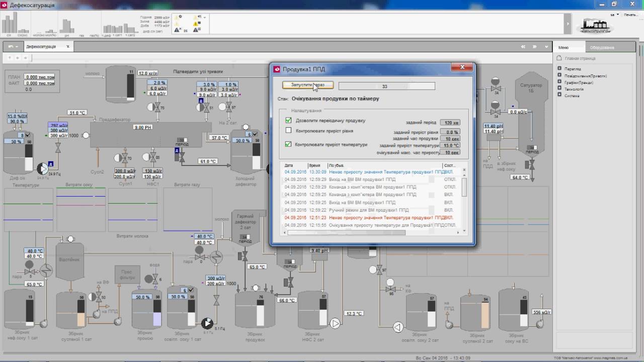644x362 pixels.
Task: Click the alarm list icon
Action: (196, 30)
